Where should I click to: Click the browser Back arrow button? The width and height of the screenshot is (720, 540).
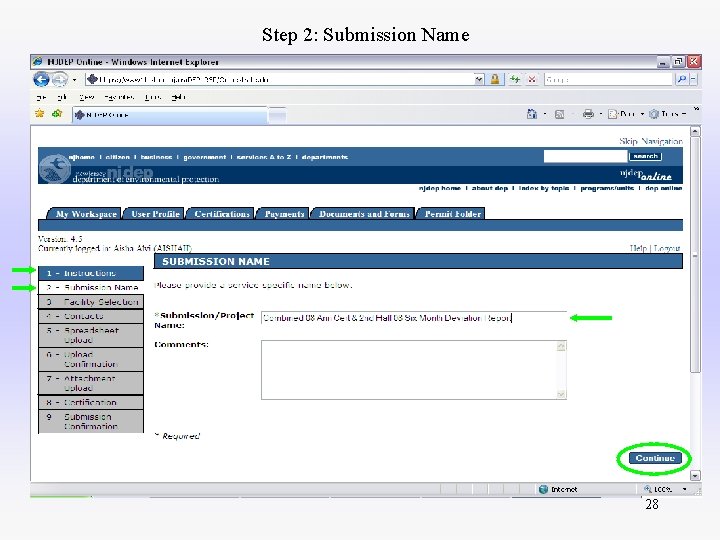(41, 79)
